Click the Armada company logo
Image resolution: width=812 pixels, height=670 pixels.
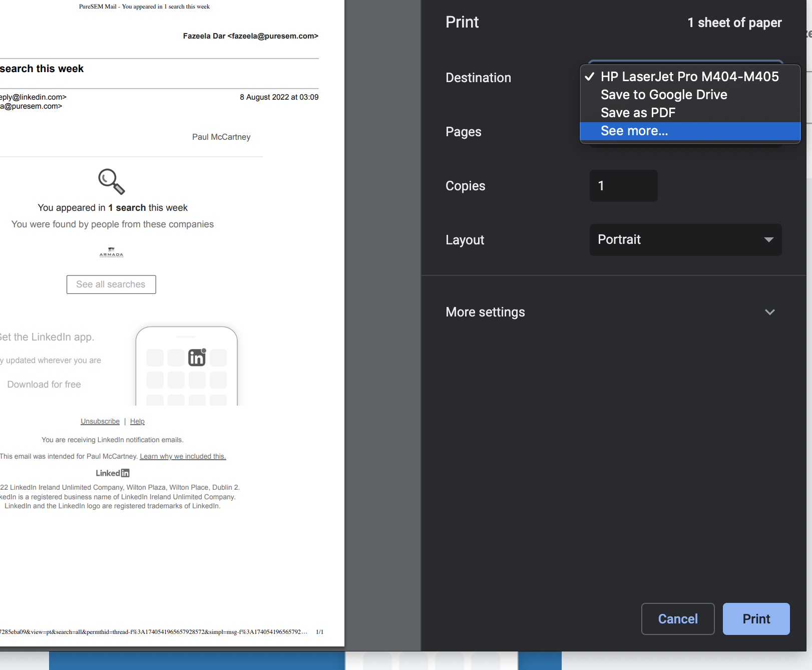coord(111,252)
